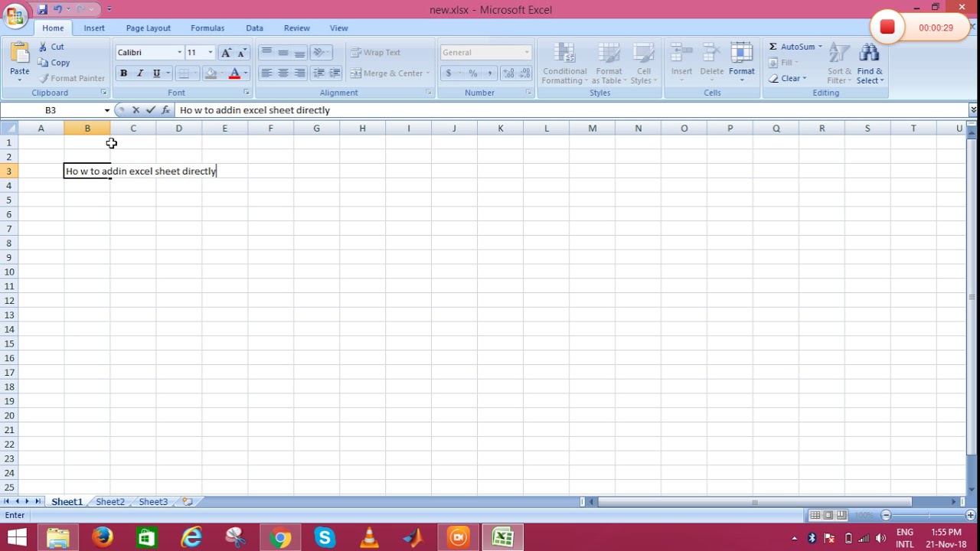Screen dimensions: 980x551
Task: Align text to the right
Action: click(300, 73)
